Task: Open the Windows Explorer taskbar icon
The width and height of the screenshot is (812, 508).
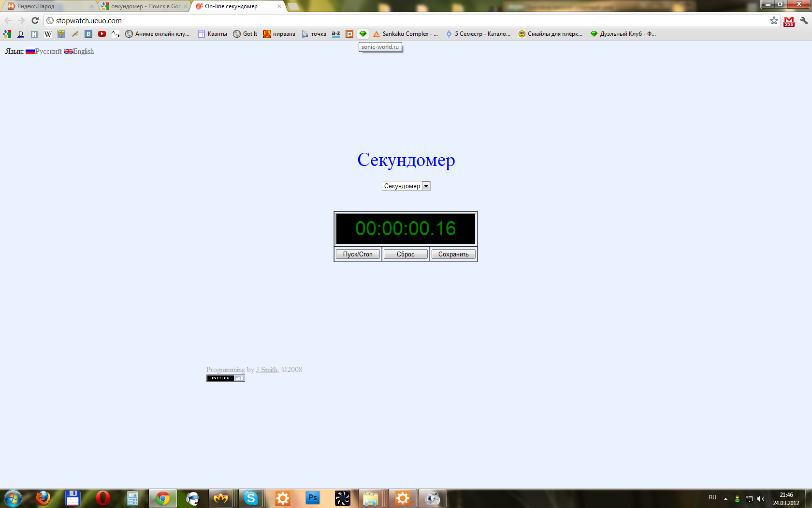Action: [x=371, y=498]
